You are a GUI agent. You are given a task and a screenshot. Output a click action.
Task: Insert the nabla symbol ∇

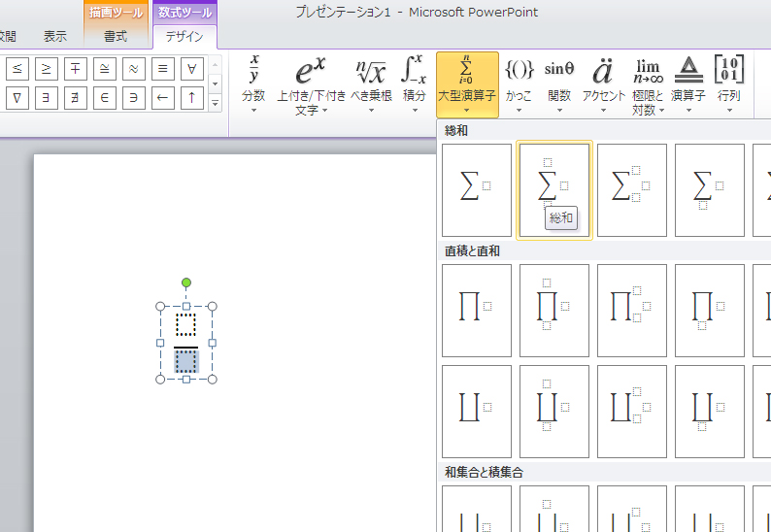pos(17,98)
